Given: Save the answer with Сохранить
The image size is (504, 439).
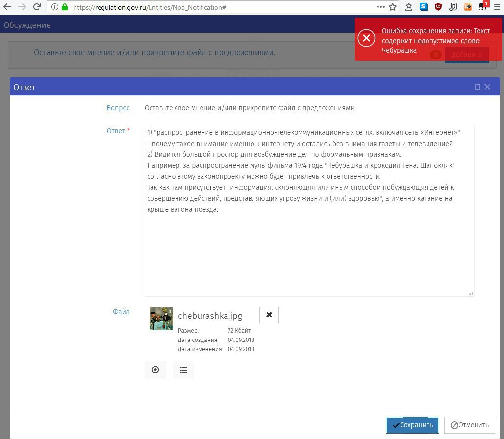Looking at the screenshot, I should [x=412, y=425].
